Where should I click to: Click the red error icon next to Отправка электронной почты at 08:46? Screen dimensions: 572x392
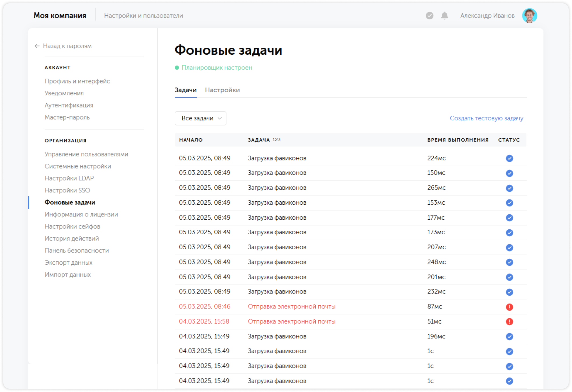click(509, 307)
